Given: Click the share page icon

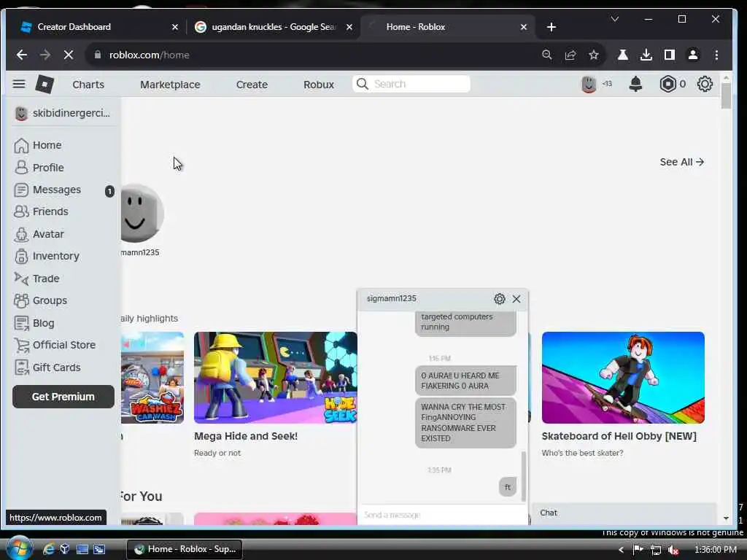Looking at the screenshot, I should (570, 55).
